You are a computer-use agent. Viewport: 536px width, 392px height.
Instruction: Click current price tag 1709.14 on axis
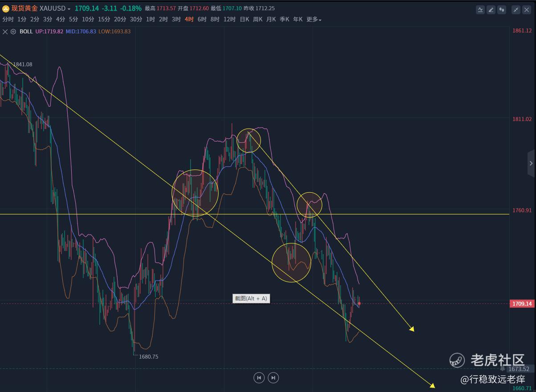coord(522,304)
